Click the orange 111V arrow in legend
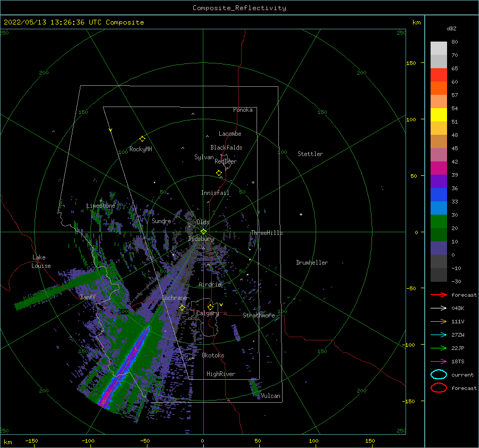The height and width of the screenshot is (448, 479). (439, 321)
